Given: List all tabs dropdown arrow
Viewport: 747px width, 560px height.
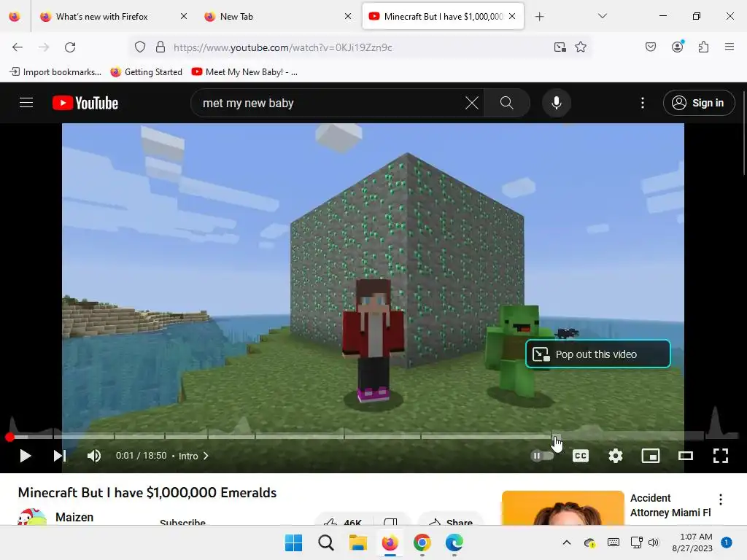Looking at the screenshot, I should [602, 16].
